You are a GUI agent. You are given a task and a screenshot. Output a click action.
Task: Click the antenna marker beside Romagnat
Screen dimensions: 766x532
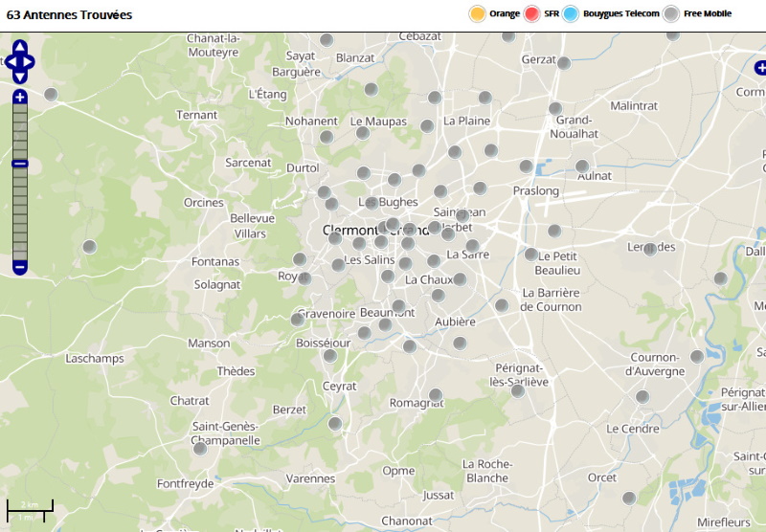(x=436, y=394)
